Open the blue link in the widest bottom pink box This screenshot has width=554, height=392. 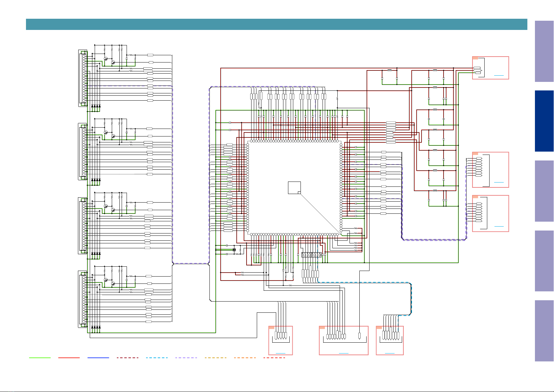(344, 353)
